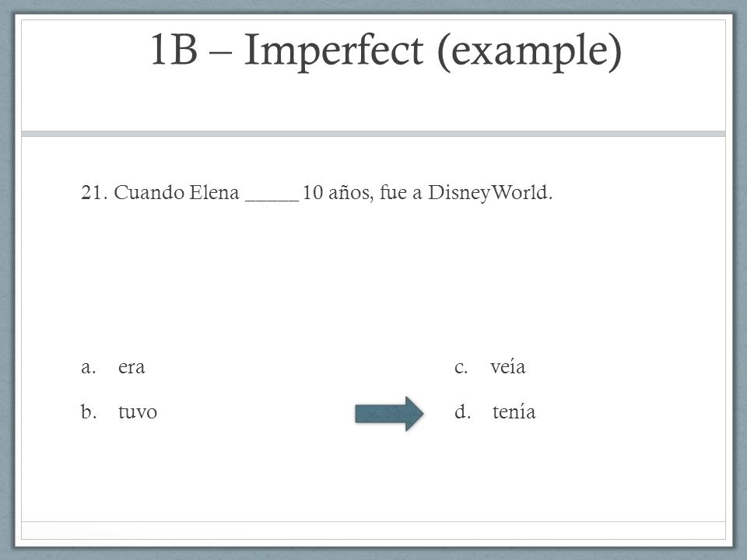Viewport: 747px width, 560px height.
Task: Click the word Imperfect in the title
Action: (334, 50)
